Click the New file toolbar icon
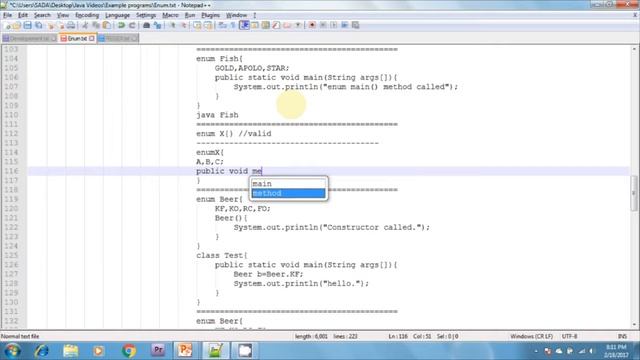 pos(7,25)
